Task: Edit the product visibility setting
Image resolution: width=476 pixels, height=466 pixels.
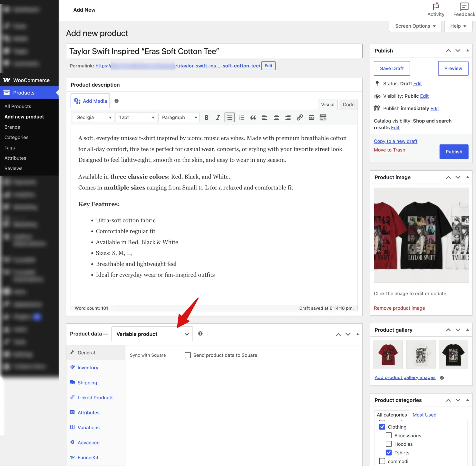Action: pyautogui.click(x=424, y=96)
